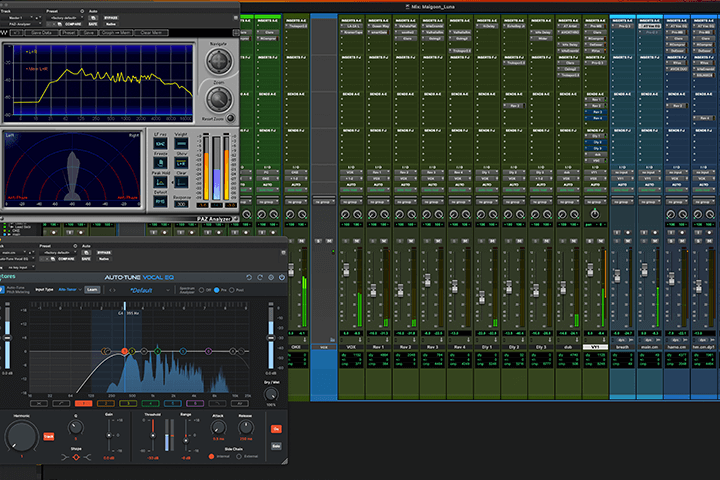Select the Dly 1 track name in mixer
The width and height of the screenshot is (720, 480).
tap(486, 347)
